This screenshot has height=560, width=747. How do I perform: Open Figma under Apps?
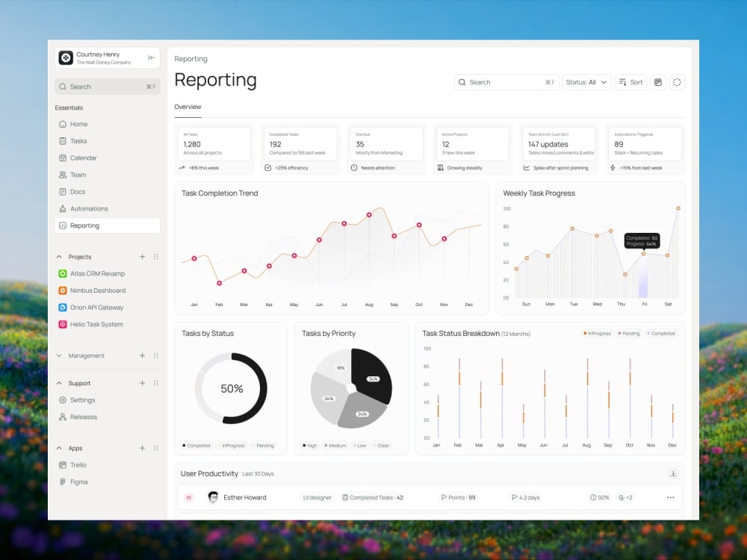click(x=107, y=482)
